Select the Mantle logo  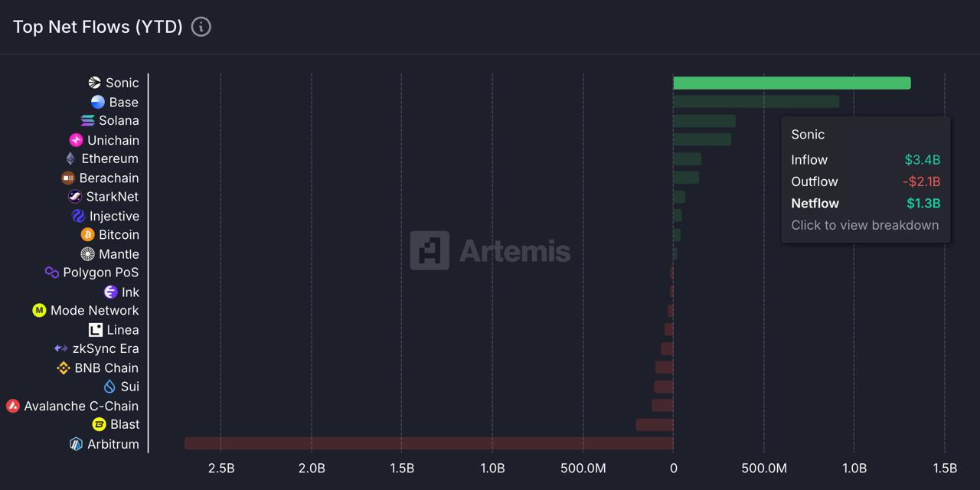click(87, 254)
